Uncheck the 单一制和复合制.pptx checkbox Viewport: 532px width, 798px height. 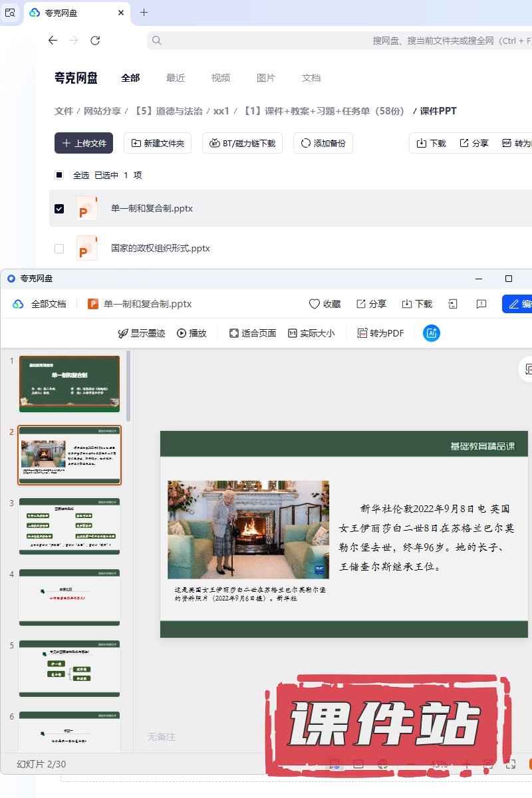(59, 208)
